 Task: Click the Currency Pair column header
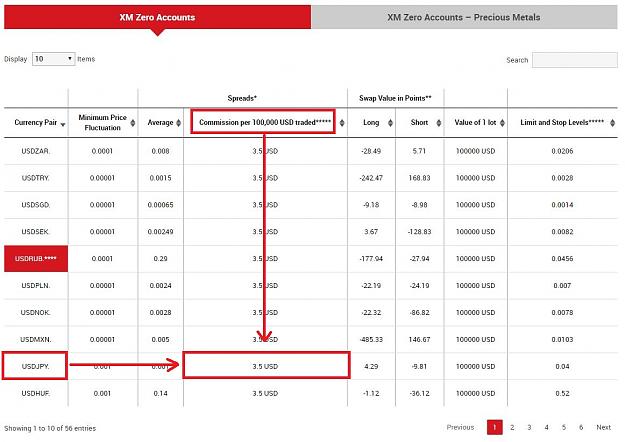pos(36,122)
